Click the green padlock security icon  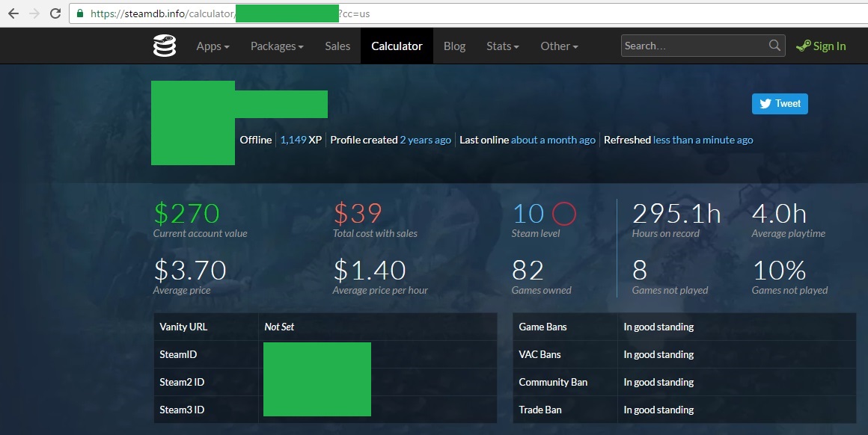[79, 13]
